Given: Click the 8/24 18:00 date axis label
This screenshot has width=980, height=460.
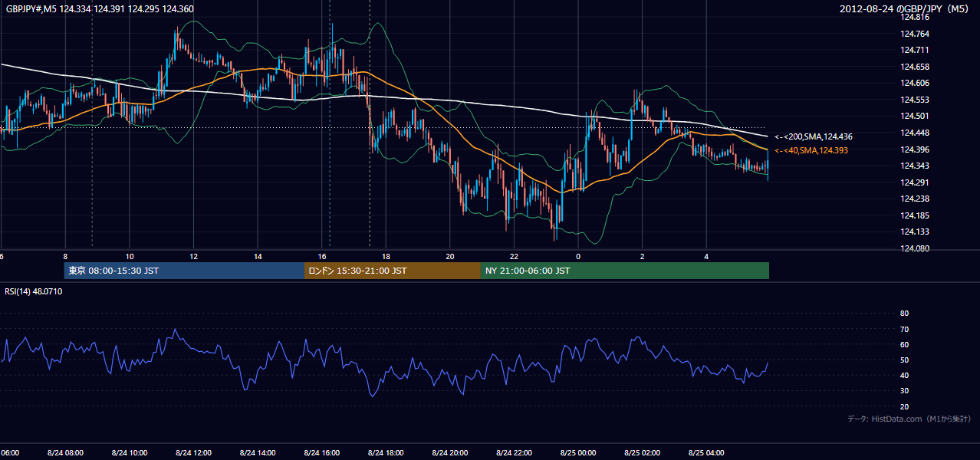Looking at the screenshot, I should click(x=386, y=452).
